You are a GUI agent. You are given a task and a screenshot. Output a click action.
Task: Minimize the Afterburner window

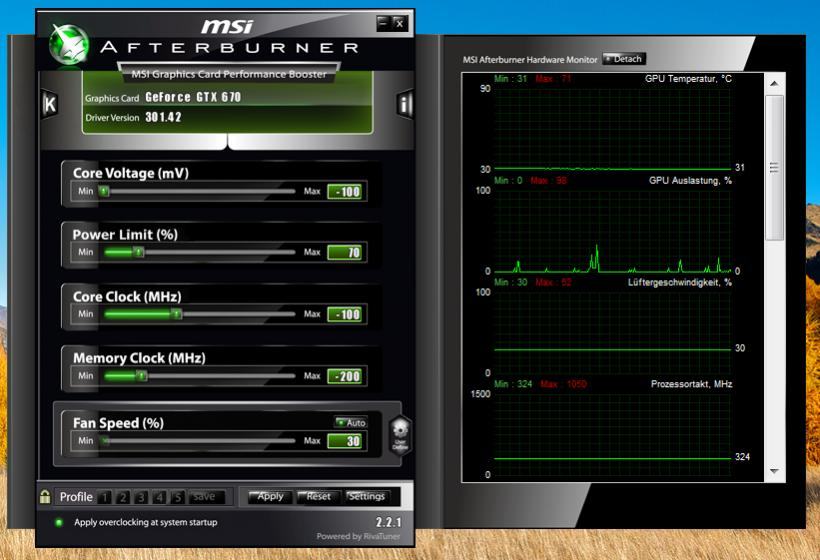pos(383,23)
